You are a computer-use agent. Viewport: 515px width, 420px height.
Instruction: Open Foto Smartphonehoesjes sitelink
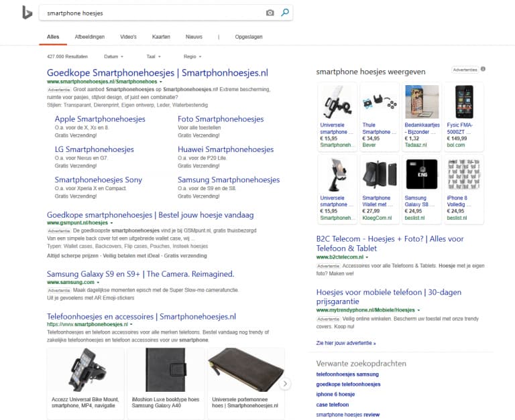click(x=221, y=119)
